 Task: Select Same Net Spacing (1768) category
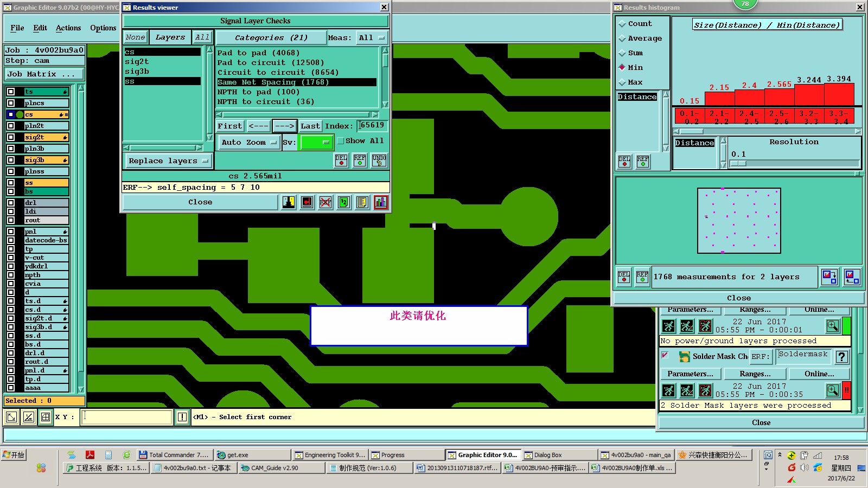click(296, 82)
